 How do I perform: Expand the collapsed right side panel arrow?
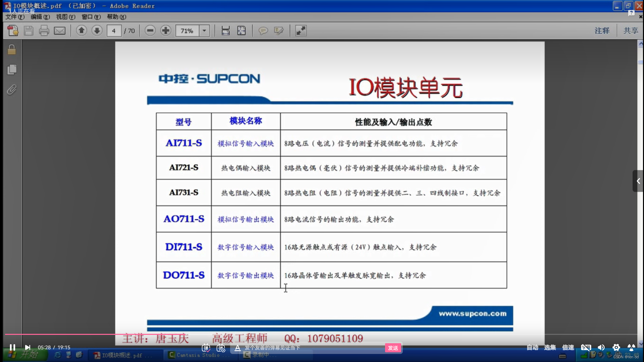click(638, 181)
